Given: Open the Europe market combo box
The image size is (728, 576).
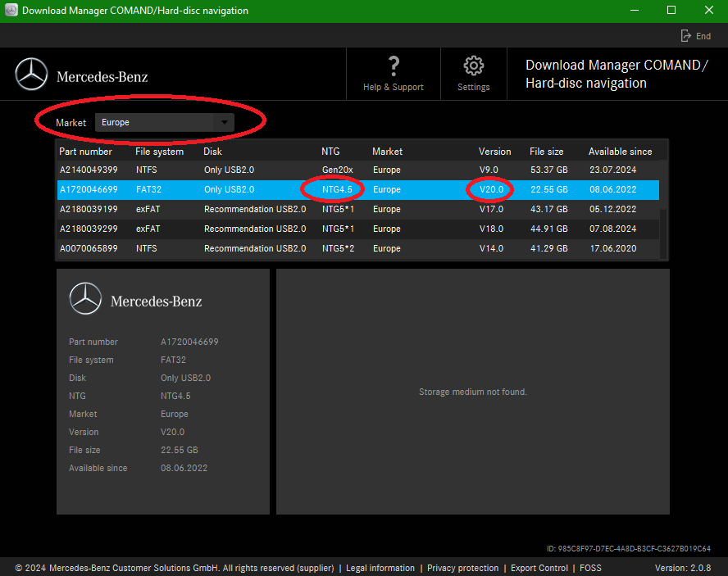Looking at the screenshot, I should point(156,123).
